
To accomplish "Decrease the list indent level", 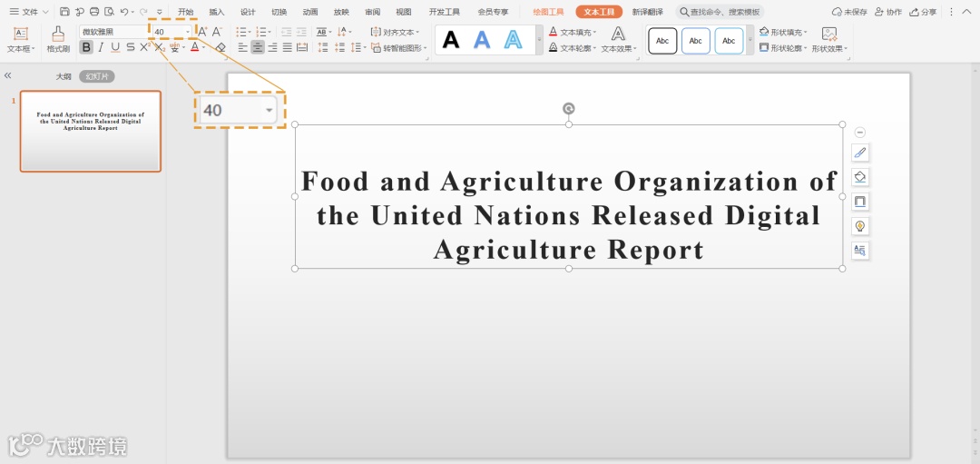I will click(x=286, y=31).
